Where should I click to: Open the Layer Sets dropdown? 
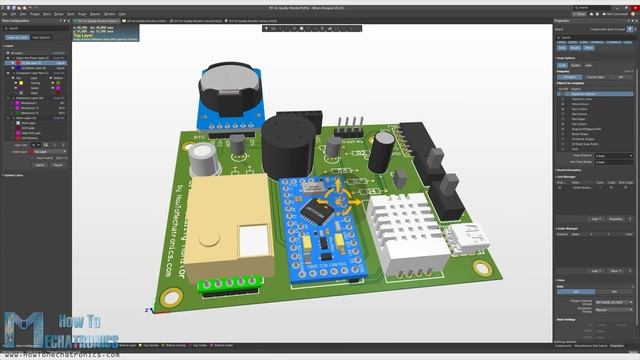click(x=36, y=145)
